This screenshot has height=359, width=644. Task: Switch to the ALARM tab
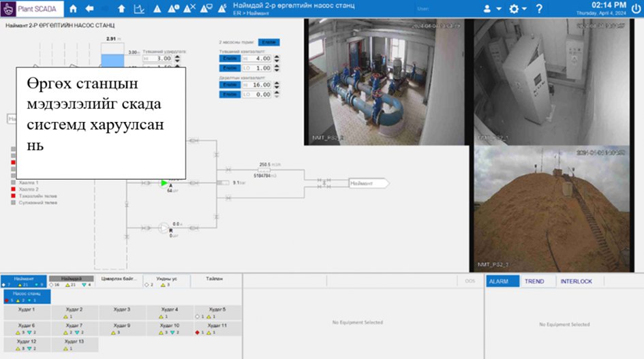click(503, 281)
